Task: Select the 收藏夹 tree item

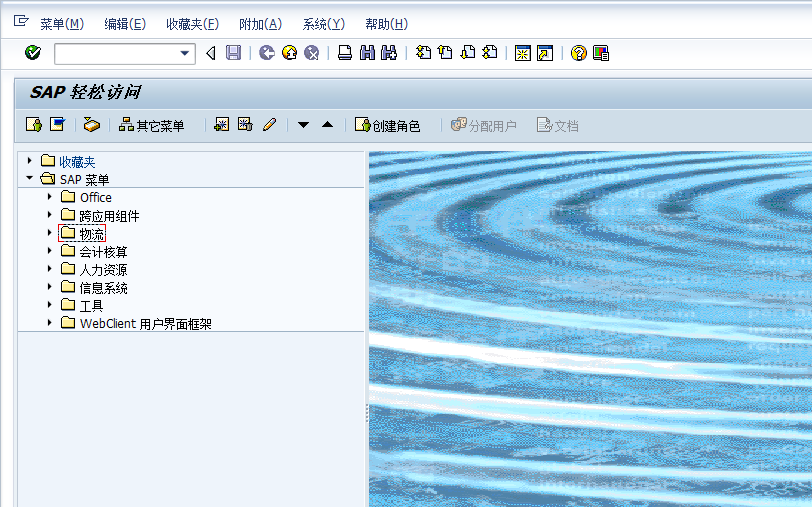Action: 77,162
